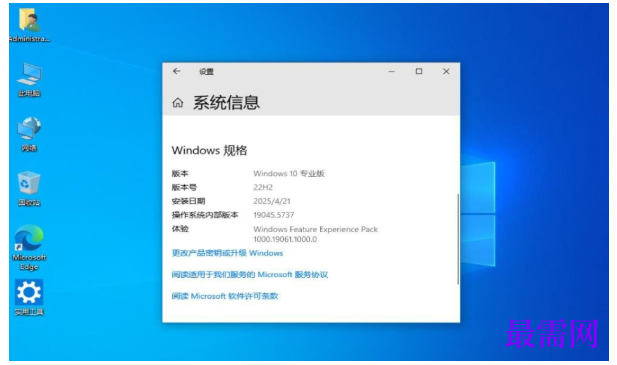Maximize the Settings window

click(419, 72)
